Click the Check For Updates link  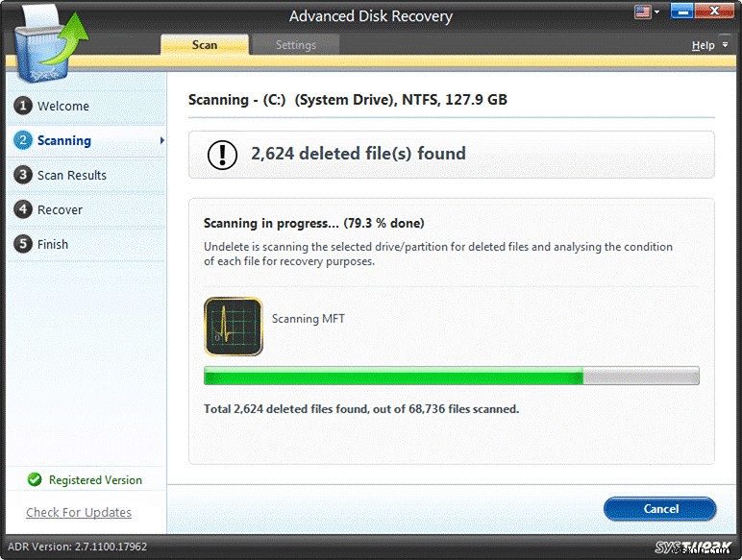pos(79,512)
